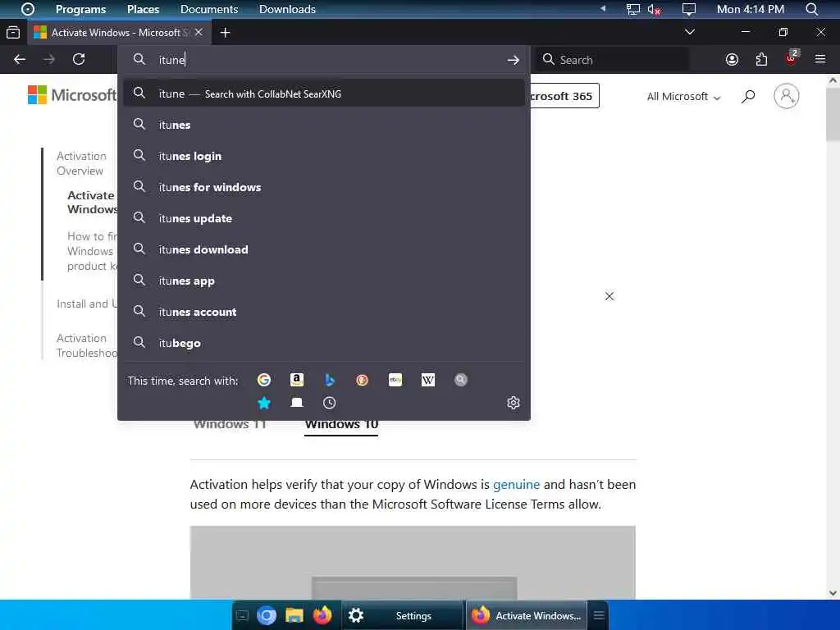Click the Microsoft logo
Screen dimensions: 840x630
coord(72,95)
